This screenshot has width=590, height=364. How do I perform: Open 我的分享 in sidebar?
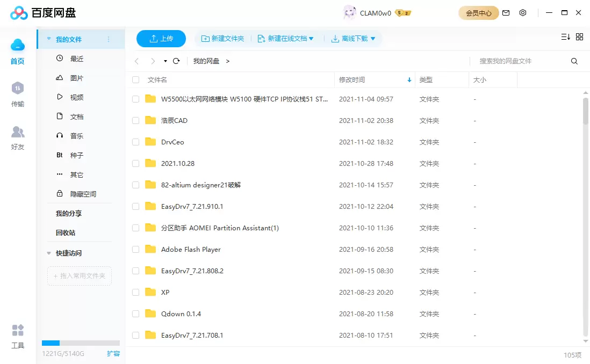(x=69, y=213)
